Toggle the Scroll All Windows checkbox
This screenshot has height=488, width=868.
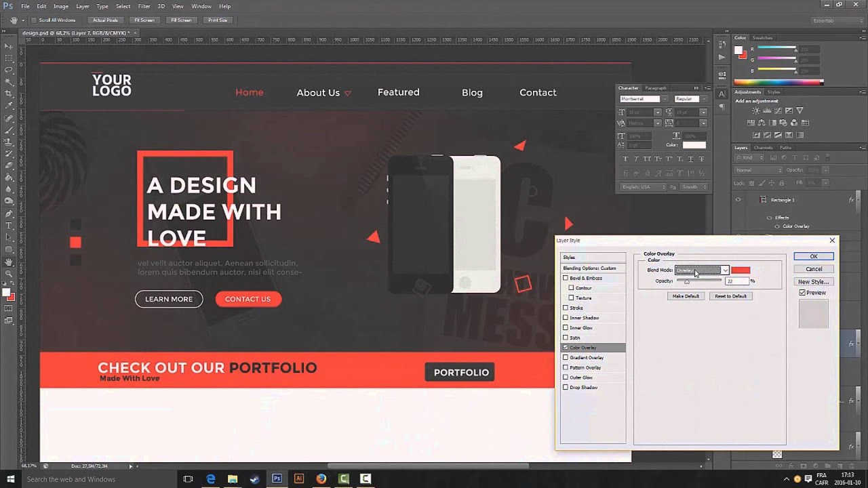35,20
